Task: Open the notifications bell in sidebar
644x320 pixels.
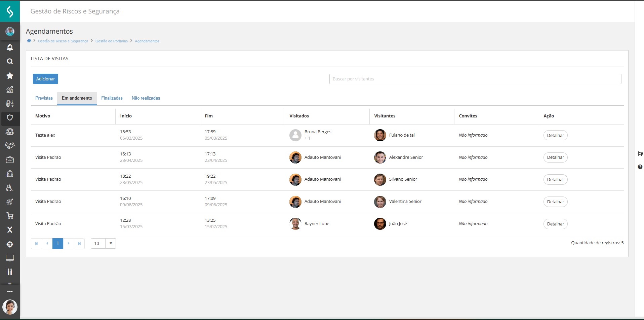Action: (10, 47)
